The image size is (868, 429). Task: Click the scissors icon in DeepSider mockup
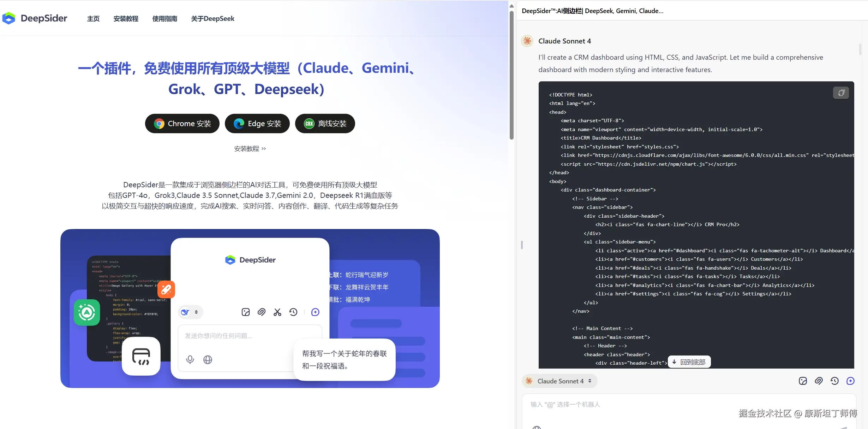tap(277, 312)
